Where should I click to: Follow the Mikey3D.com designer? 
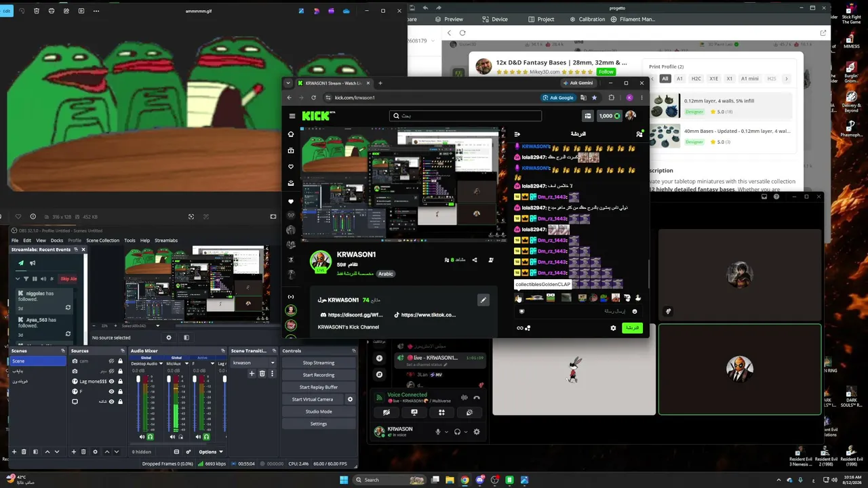coord(606,72)
